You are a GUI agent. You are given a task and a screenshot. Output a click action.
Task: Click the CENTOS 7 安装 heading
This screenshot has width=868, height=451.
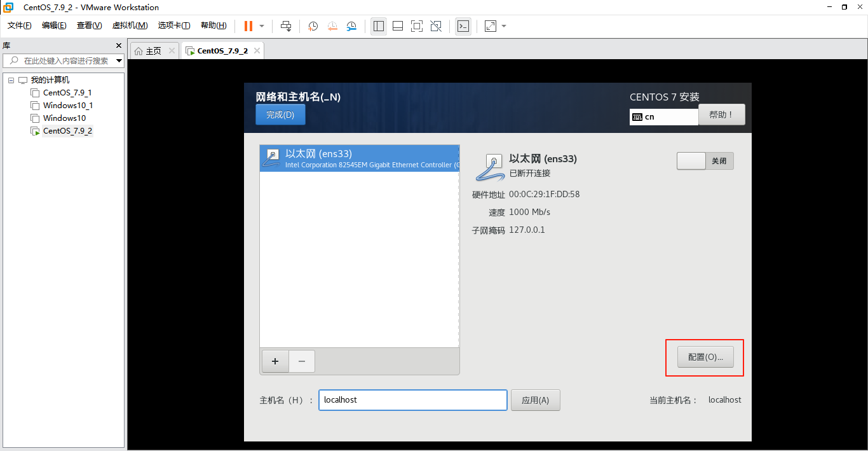click(x=665, y=97)
